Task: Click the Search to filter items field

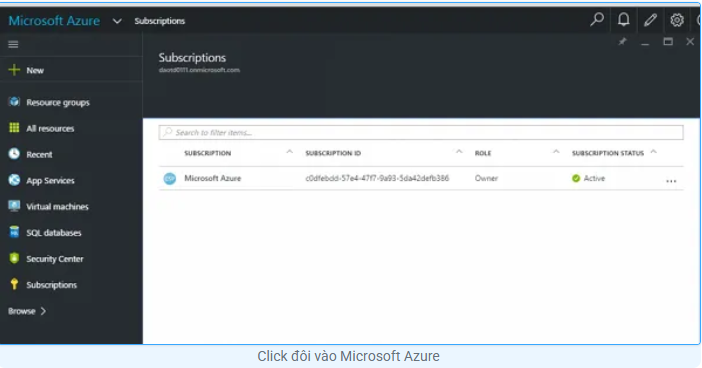Action: pos(421,133)
